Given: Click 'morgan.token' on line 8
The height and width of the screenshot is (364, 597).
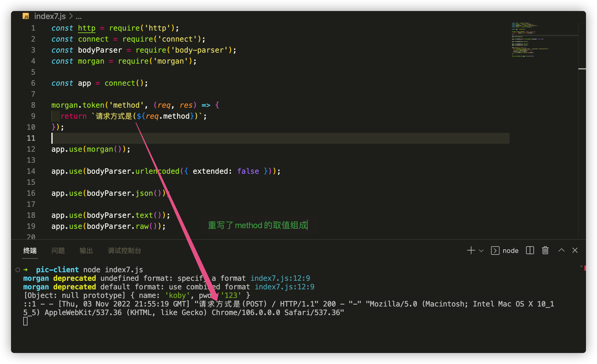Looking at the screenshot, I should click(78, 105).
